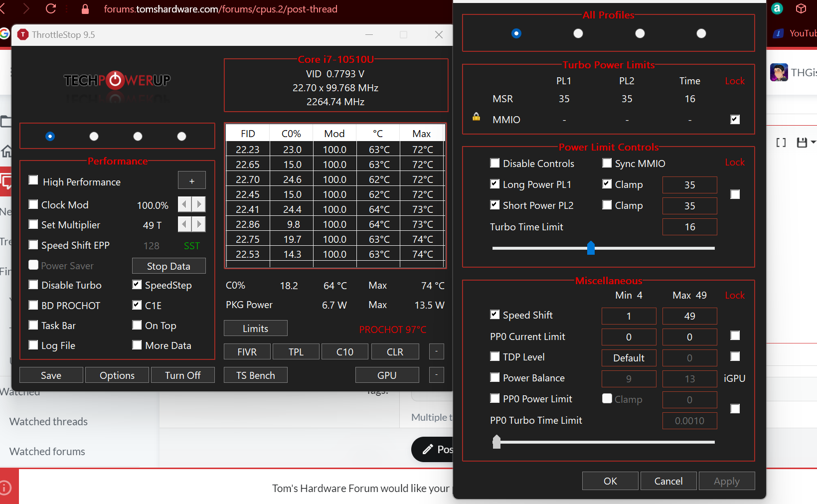Click Cancel in TPL window
Image resolution: width=817 pixels, height=504 pixels.
pyautogui.click(x=669, y=481)
